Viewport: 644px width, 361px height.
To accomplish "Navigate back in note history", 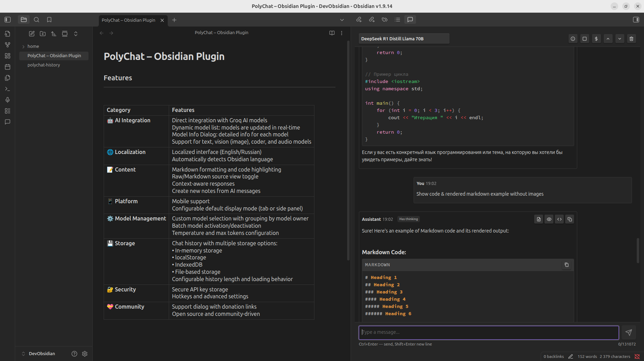I will (102, 33).
